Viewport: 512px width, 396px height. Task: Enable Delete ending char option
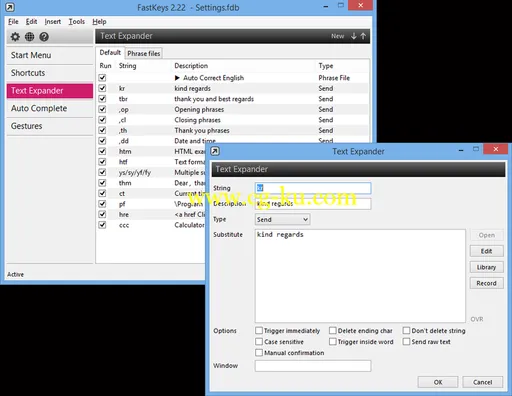point(333,330)
